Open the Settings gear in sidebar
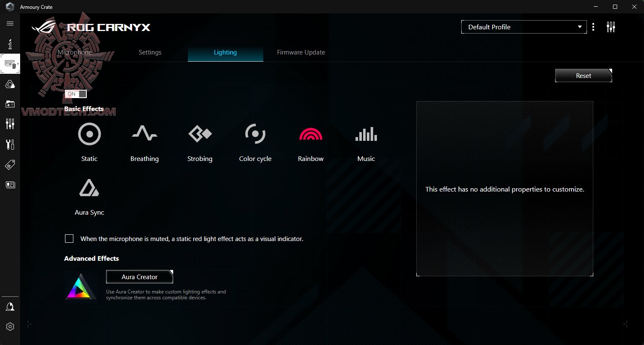 click(x=10, y=327)
